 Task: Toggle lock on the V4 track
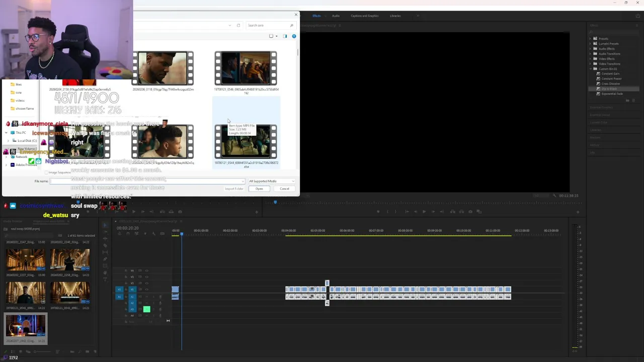tap(126, 270)
